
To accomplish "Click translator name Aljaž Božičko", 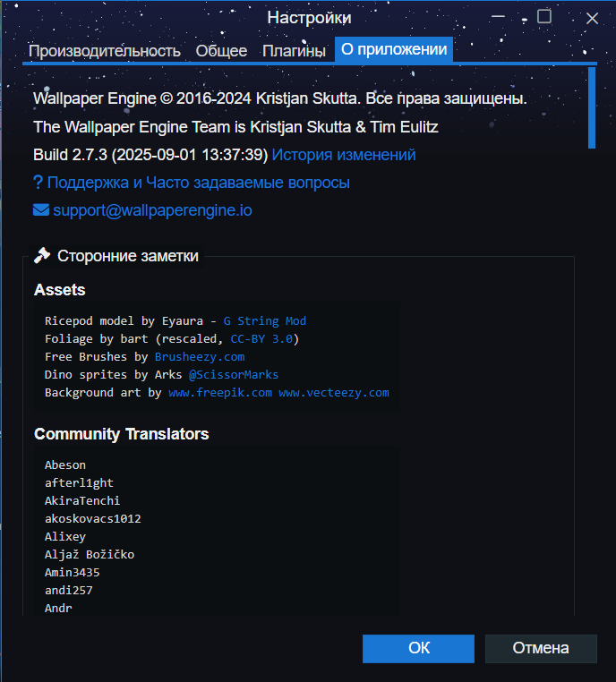I will [x=90, y=555].
